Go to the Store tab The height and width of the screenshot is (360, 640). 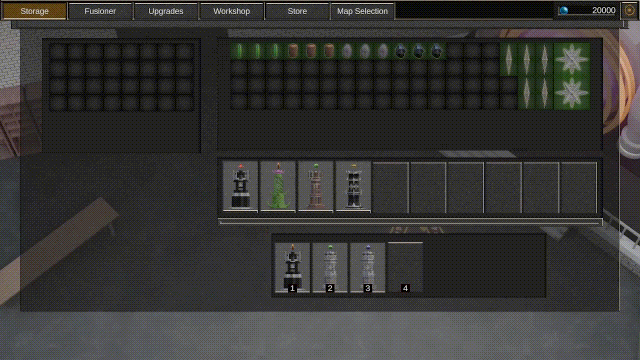pyautogui.click(x=297, y=11)
